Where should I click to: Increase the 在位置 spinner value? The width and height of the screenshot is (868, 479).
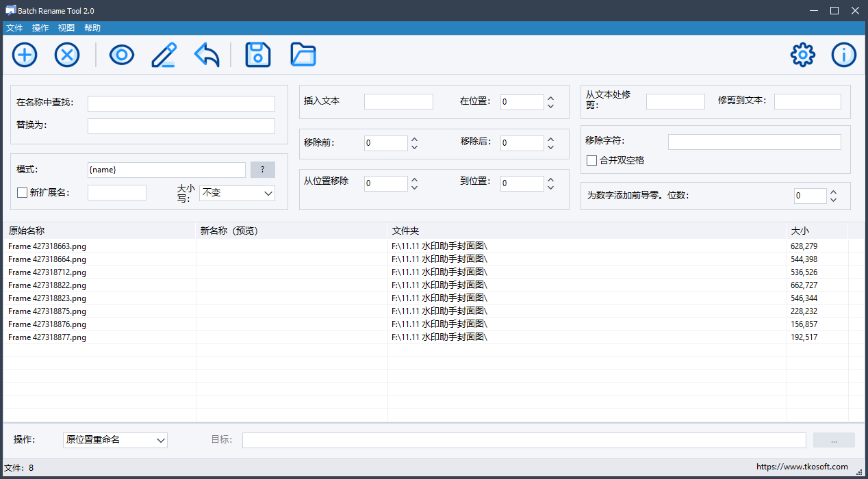tap(550, 99)
